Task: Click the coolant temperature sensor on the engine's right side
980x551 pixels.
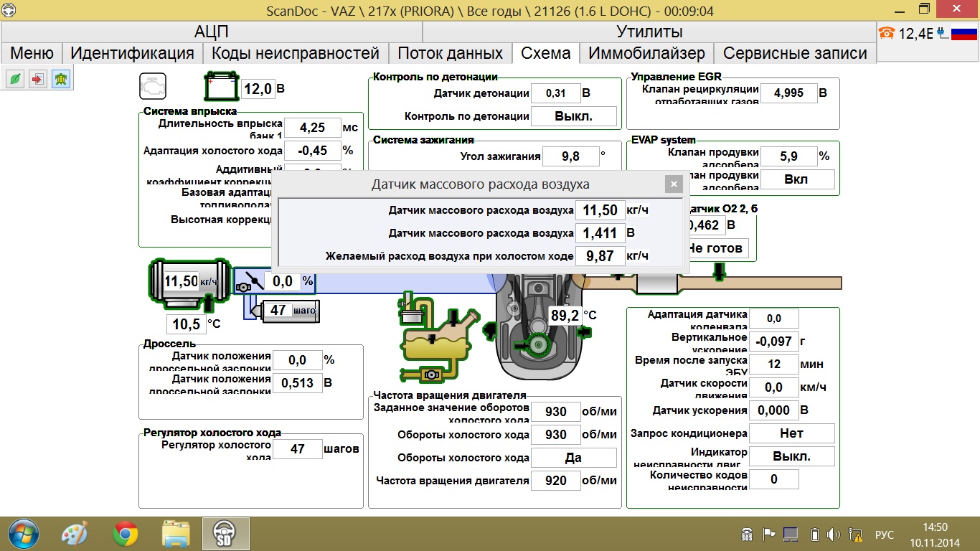Action: (585, 331)
